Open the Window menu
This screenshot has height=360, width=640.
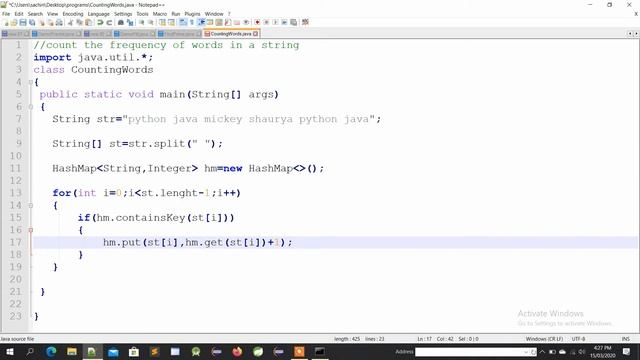coord(214,14)
